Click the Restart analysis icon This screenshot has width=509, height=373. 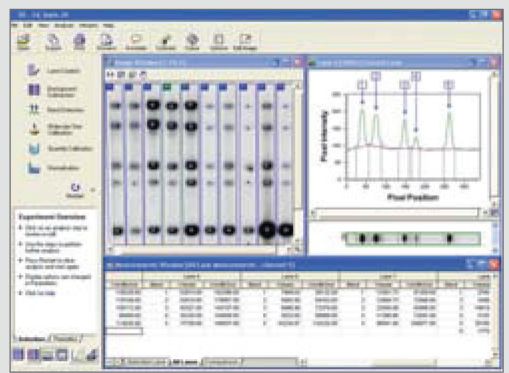coord(75,190)
